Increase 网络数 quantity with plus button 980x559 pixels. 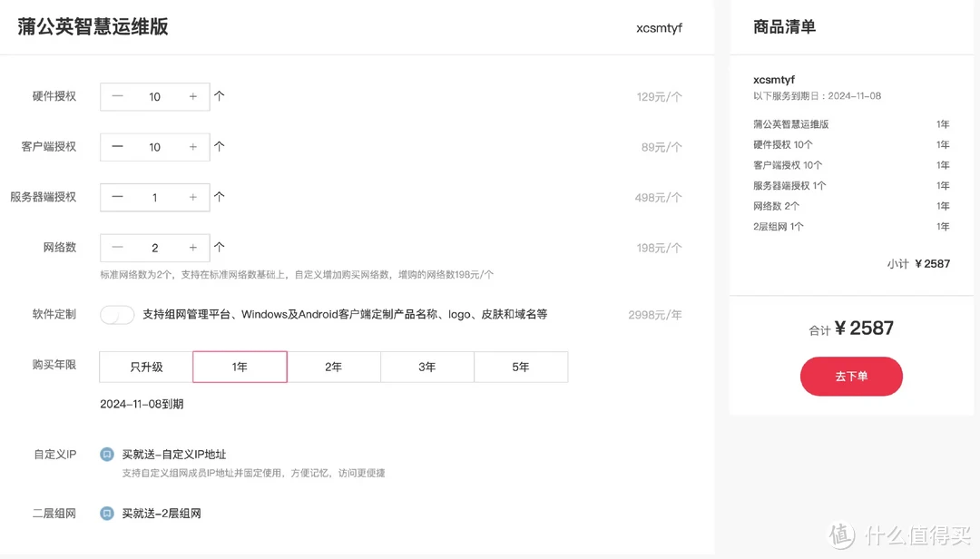pyautogui.click(x=192, y=248)
